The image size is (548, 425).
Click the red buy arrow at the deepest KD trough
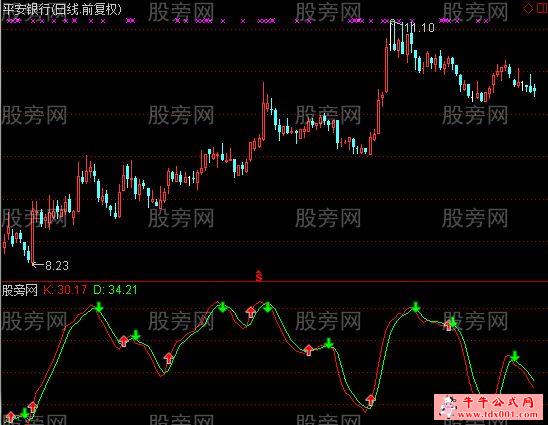[x=370, y=400]
